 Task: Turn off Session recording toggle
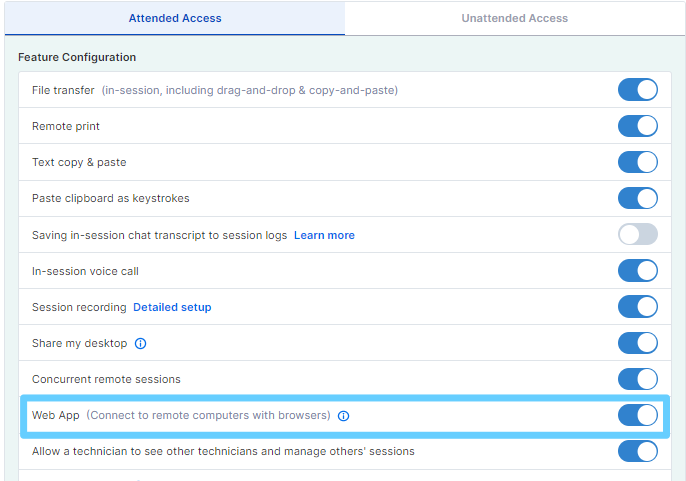coord(638,306)
